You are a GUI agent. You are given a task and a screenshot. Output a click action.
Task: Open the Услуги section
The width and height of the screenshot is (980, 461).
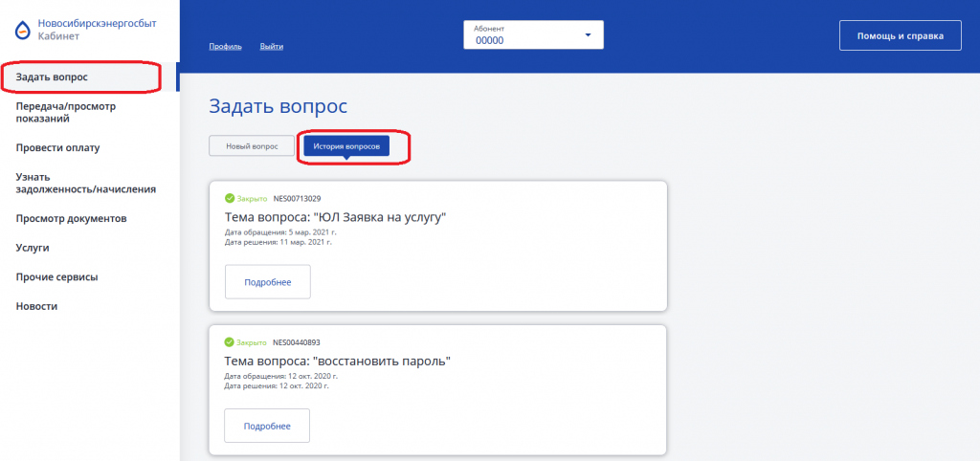(x=33, y=248)
